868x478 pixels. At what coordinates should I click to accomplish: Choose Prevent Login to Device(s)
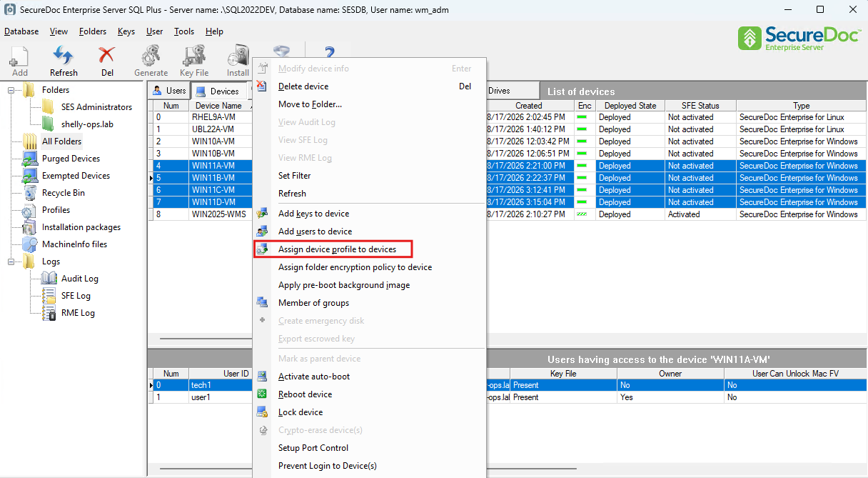(328, 466)
